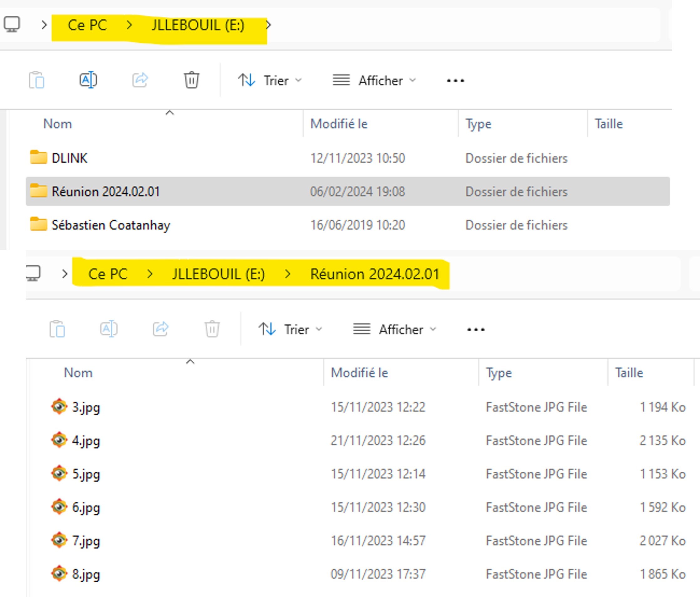The width and height of the screenshot is (700, 597).
Task: Select file 4.jpg
Action: [86, 441]
